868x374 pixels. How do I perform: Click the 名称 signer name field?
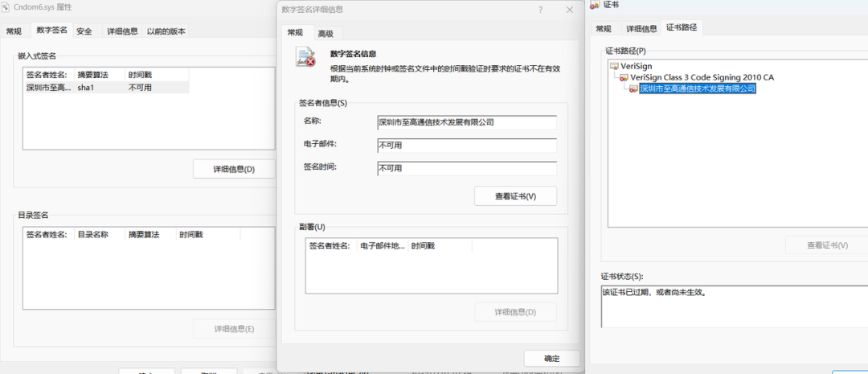pos(467,122)
